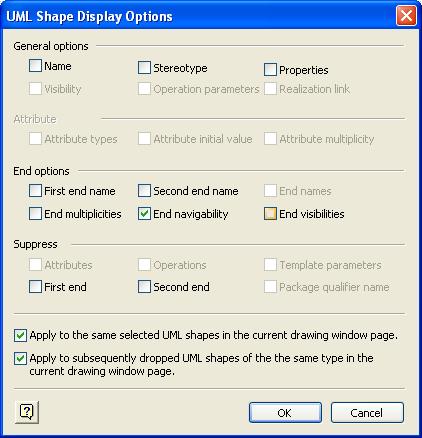Click the OK button
422x438 pixels.
[285, 413]
